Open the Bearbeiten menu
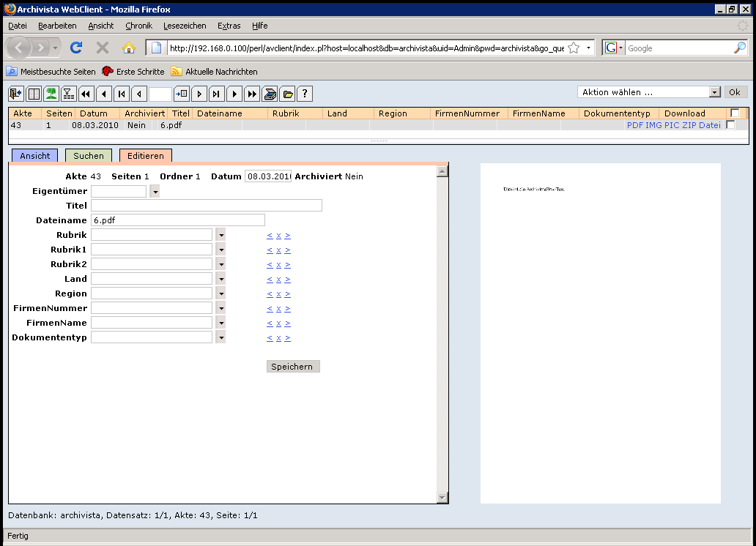This screenshot has width=756, height=546. pyautogui.click(x=57, y=26)
